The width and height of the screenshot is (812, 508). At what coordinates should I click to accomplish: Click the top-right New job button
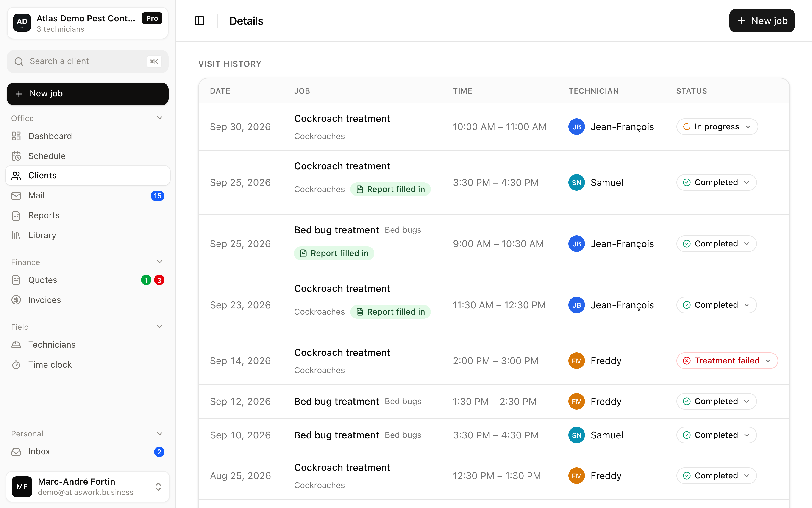click(762, 21)
